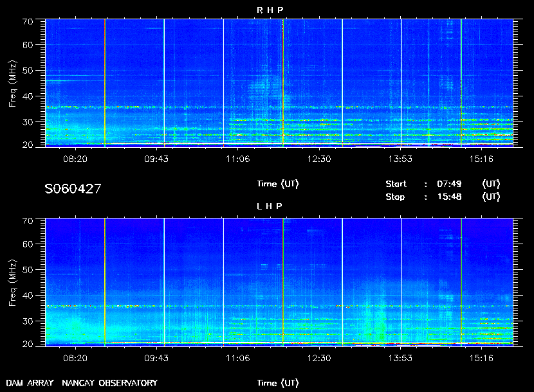Click the 15:48 stop time value

coord(449,197)
